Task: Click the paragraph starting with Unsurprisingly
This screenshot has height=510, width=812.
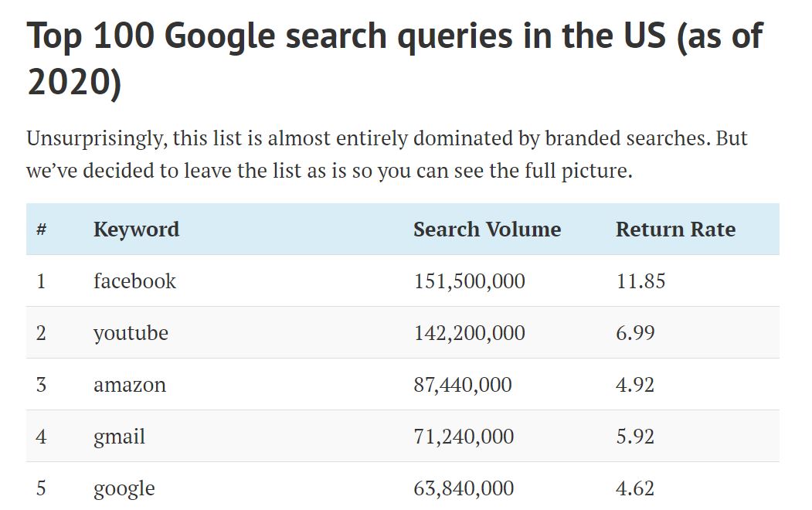Action: coord(387,155)
